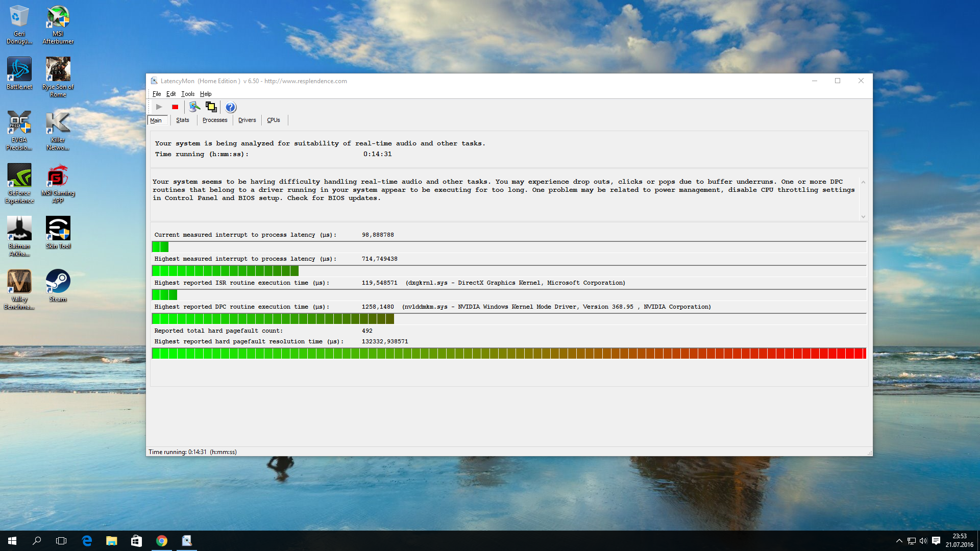This screenshot has height=551, width=980.
Task: Open the blue Help question icon
Action: [231, 107]
